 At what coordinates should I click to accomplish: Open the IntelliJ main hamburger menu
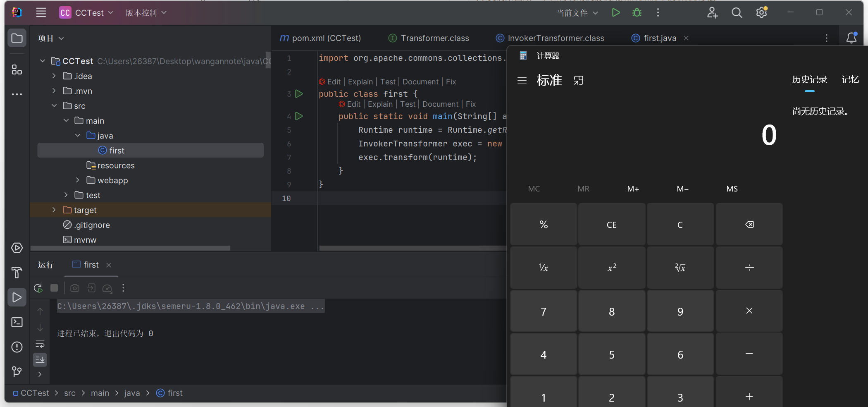point(41,13)
